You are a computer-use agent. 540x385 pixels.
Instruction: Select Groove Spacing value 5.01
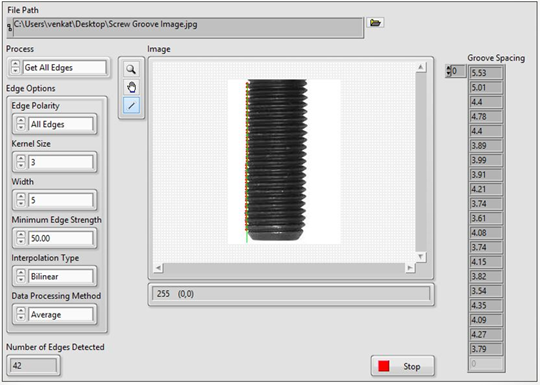pos(486,87)
